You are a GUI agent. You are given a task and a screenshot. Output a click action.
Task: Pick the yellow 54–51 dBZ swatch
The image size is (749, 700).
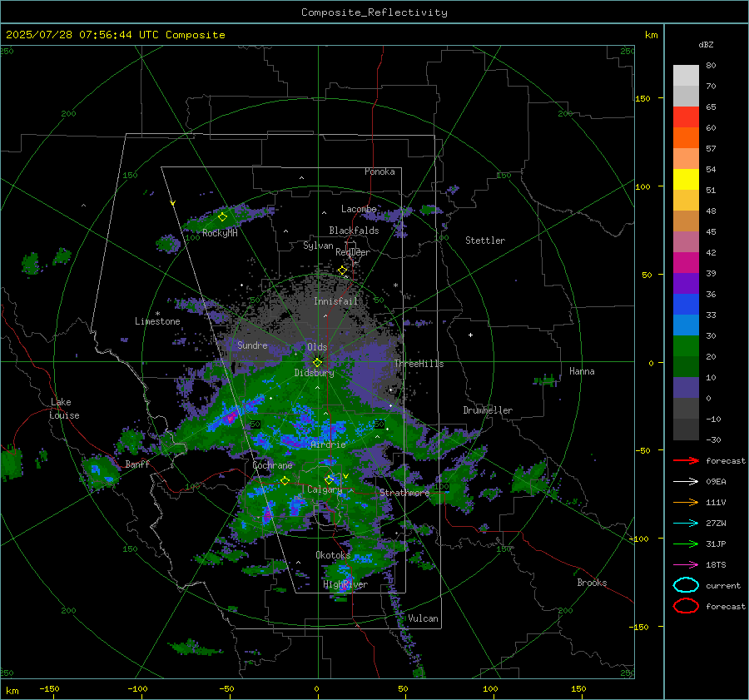[686, 179]
